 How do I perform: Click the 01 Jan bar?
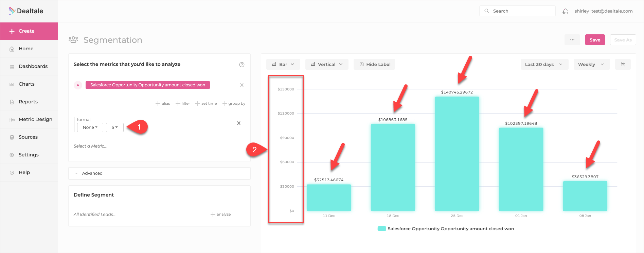click(521, 169)
